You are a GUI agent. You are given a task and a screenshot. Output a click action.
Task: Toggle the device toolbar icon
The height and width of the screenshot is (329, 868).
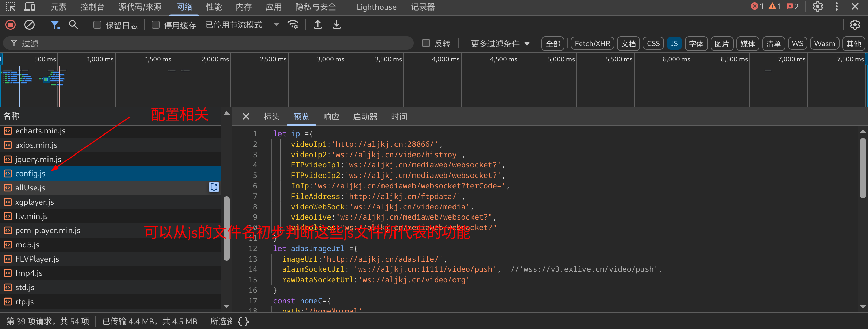pyautogui.click(x=30, y=7)
